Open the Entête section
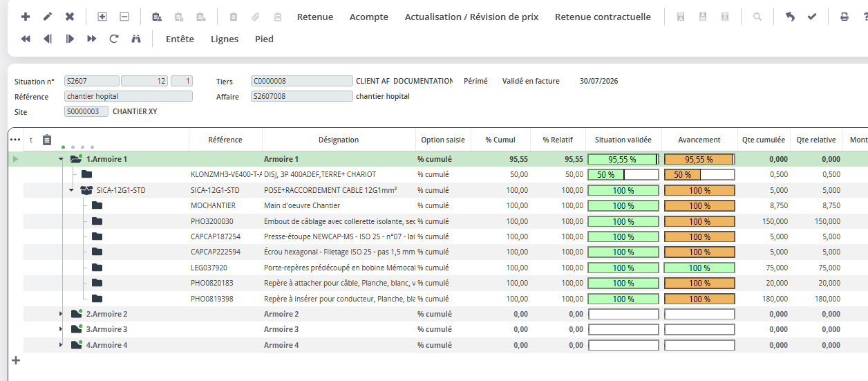 [180, 39]
